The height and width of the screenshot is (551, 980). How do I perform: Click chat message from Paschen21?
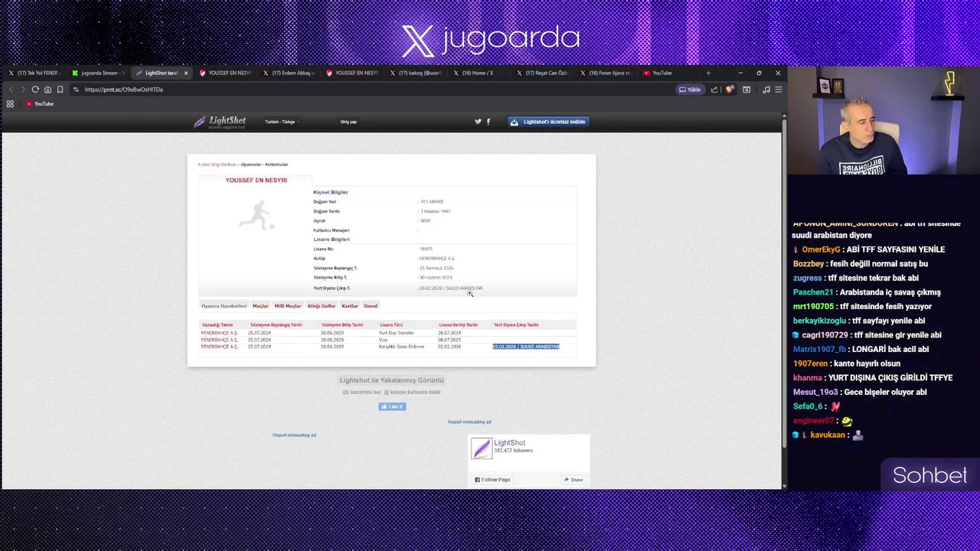click(866, 292)
